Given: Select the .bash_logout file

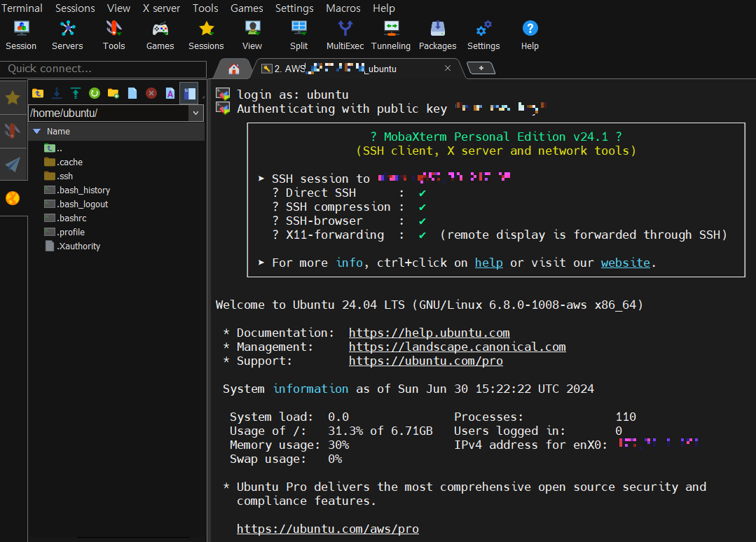Looking at the screenshot, I should tap(76, 204).
